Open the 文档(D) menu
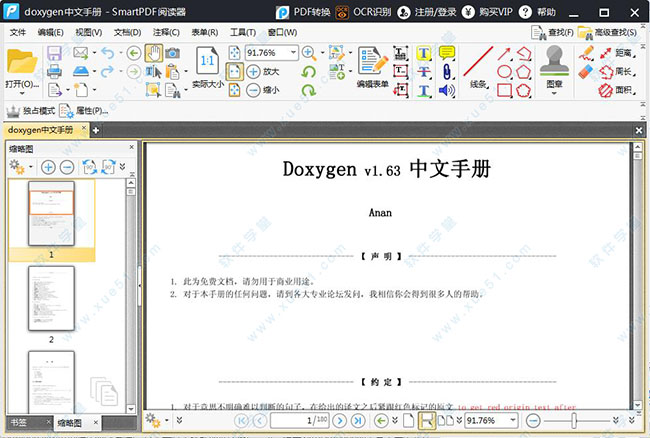Viewport: 650px width, 438px height. (128, 32)
